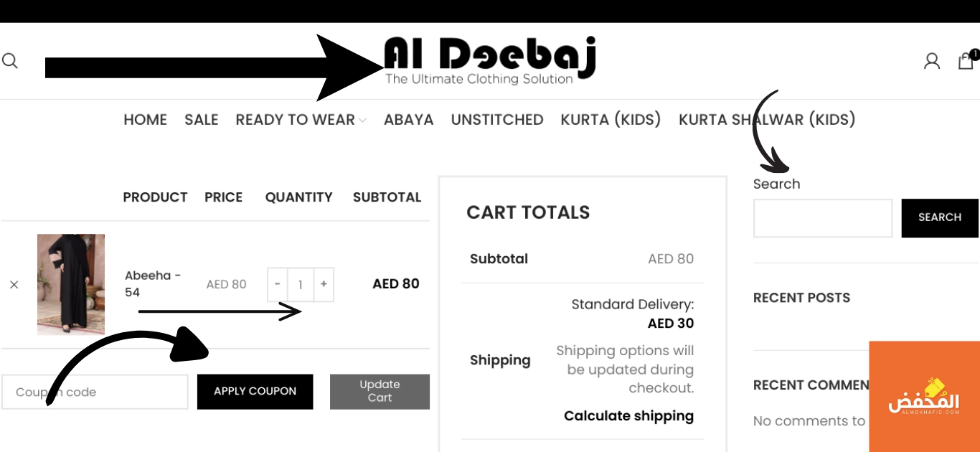Open the shopping bag cart icon
Viewport: 980px width, 452px height.
(x=967, y=60)
